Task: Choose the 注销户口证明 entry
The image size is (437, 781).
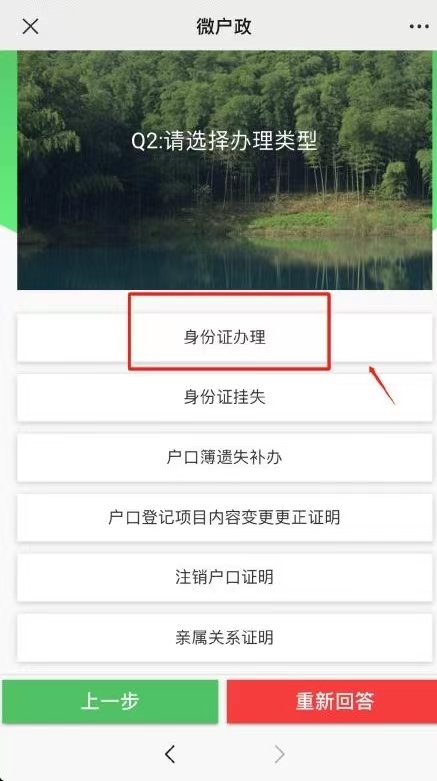Action: pos(224,577)
